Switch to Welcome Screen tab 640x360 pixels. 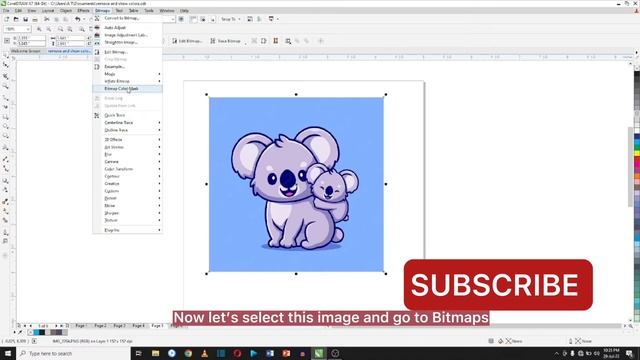pyautogui.click(x=26, y=51)
